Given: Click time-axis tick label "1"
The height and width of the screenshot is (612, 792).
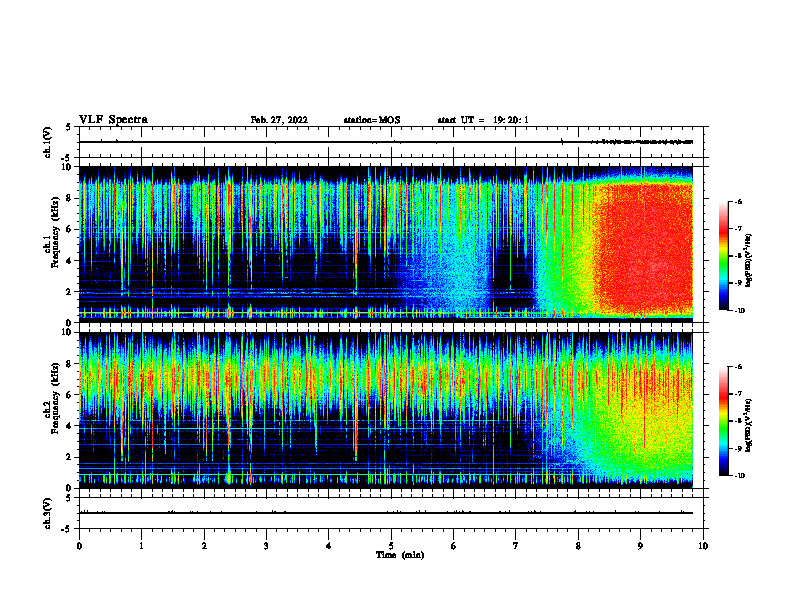Looking at the screenshot, I should (x=141, y=546).
